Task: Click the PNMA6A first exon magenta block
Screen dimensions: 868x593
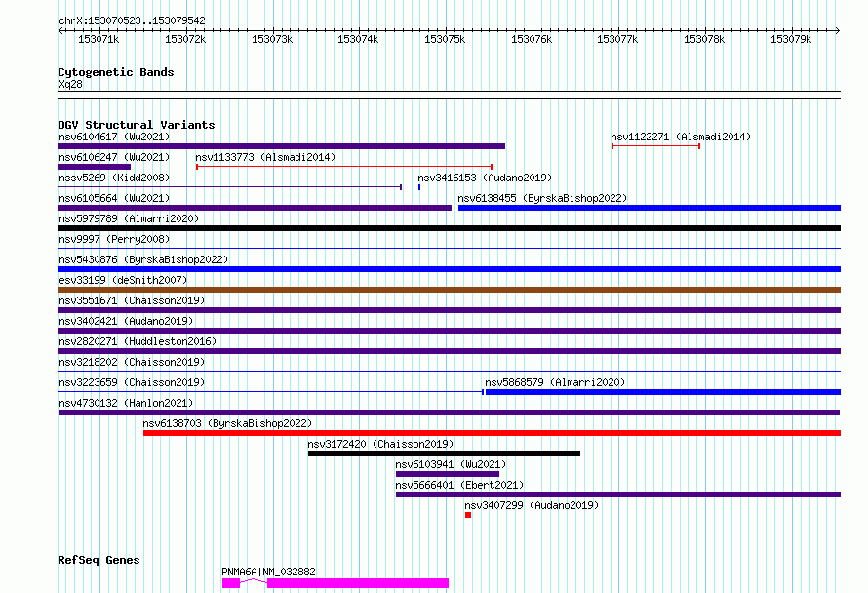Action: coord(231,583)
